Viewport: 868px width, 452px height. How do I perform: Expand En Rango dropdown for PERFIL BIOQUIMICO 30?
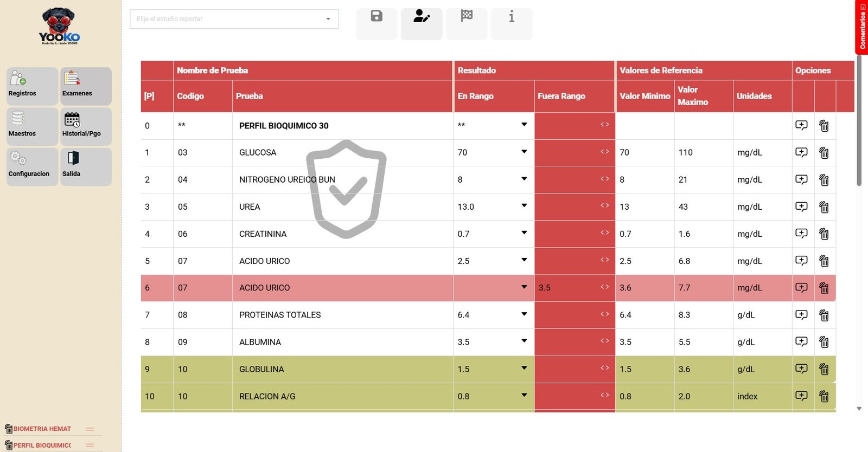524,125
